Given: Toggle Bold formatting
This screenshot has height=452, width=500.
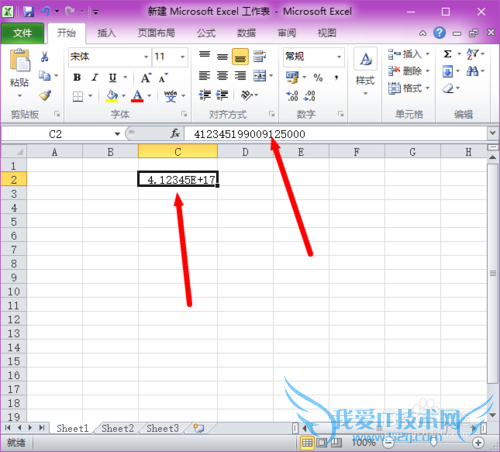Looking at the screenshot, I should (77, 77).
